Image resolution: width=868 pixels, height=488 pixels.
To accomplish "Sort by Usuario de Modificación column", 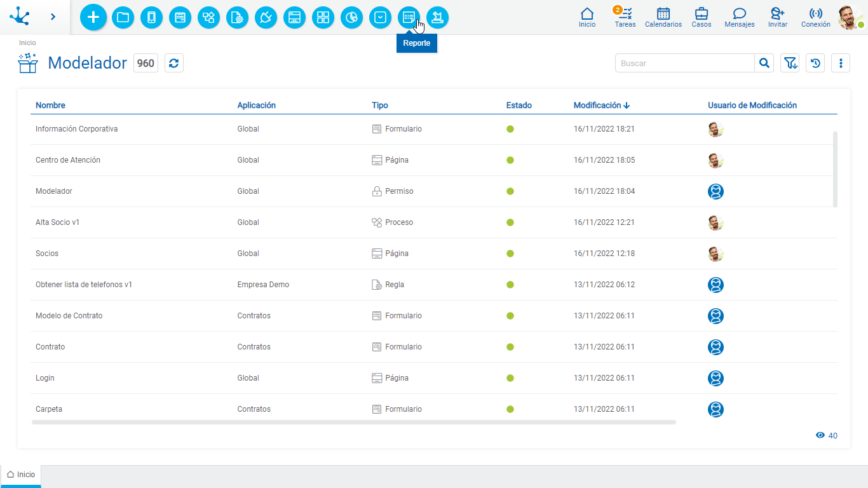I will (x=752, y=105).
